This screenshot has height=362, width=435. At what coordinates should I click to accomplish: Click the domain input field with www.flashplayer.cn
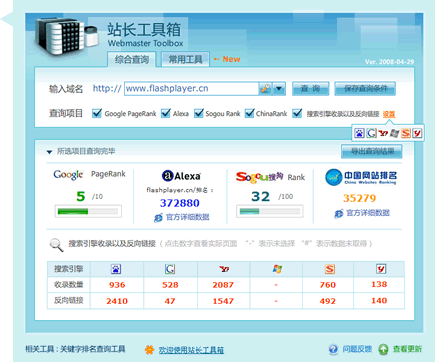[192, 89]
